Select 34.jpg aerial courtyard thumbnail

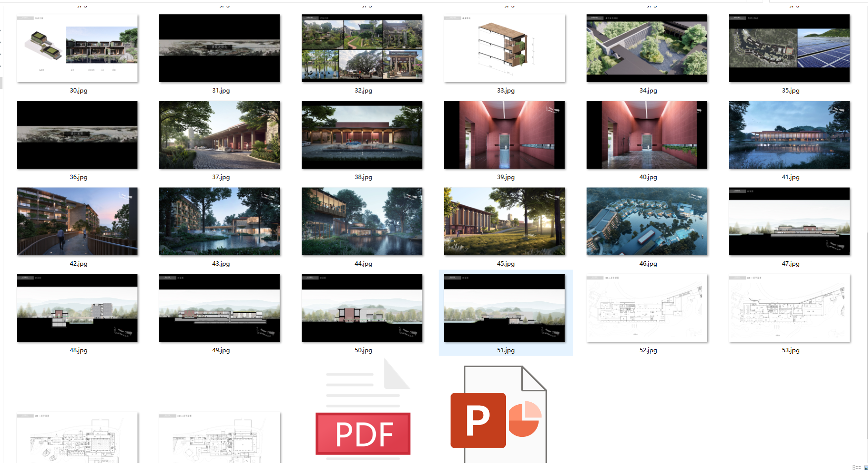647,48
